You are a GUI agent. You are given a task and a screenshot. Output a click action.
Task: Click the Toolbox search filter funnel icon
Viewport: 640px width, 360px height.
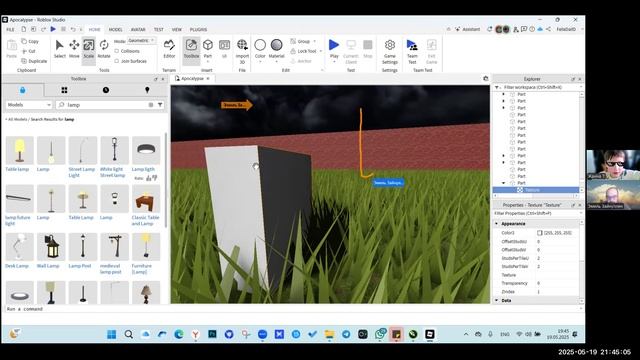(160, 105)
